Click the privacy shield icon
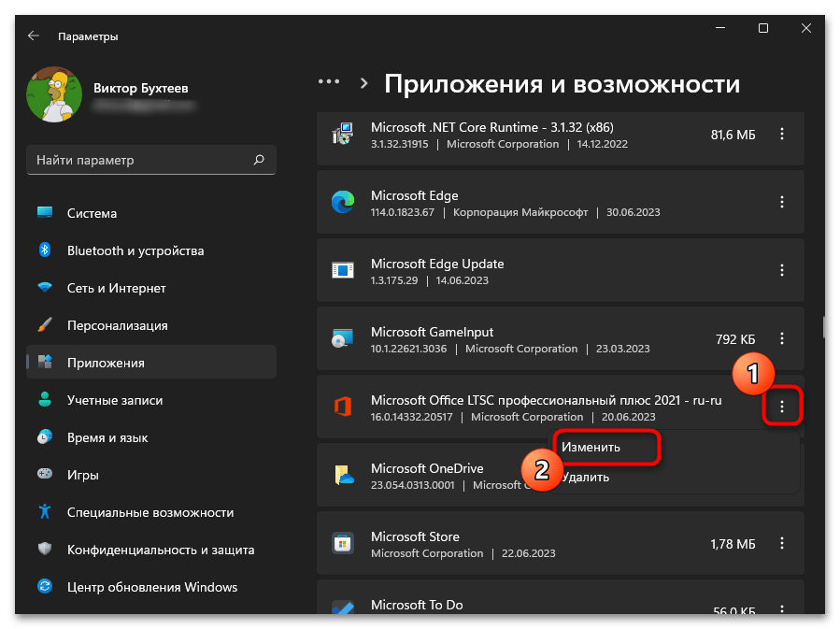 [45, 549]
